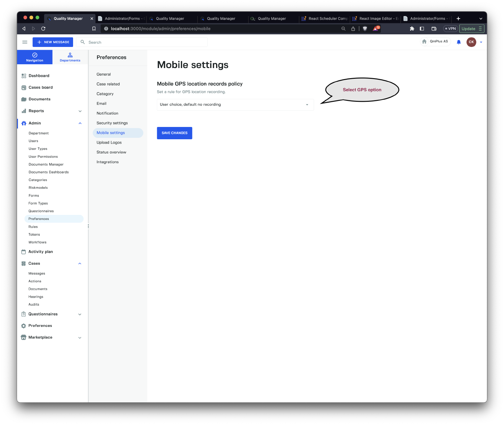
Task: Collapse the Admin section chevron
Action: tap(80, 123)
